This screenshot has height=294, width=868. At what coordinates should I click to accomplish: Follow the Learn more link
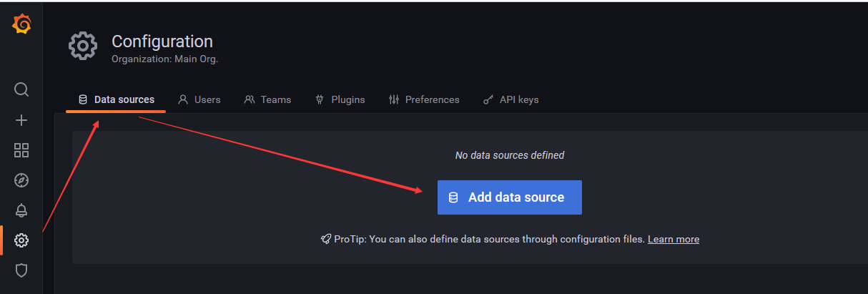pyautogui.click(x=674, y=239)
